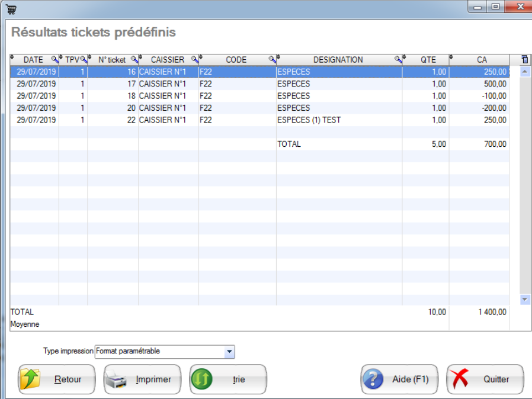Viewport: 532px width, 399px height.
Task: Click the magnifier icon in N° ticket header
Action: [x=134, y=60]
